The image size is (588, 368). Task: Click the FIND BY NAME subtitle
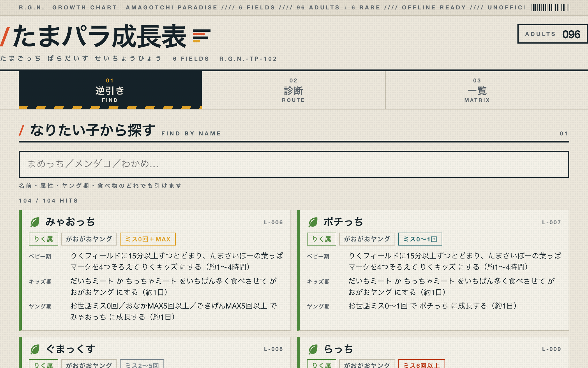coord(191,134)
